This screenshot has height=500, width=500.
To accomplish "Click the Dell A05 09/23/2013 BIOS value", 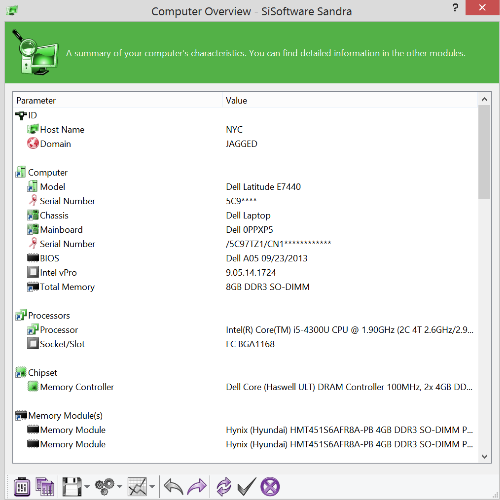I will [x=267, y=258].
